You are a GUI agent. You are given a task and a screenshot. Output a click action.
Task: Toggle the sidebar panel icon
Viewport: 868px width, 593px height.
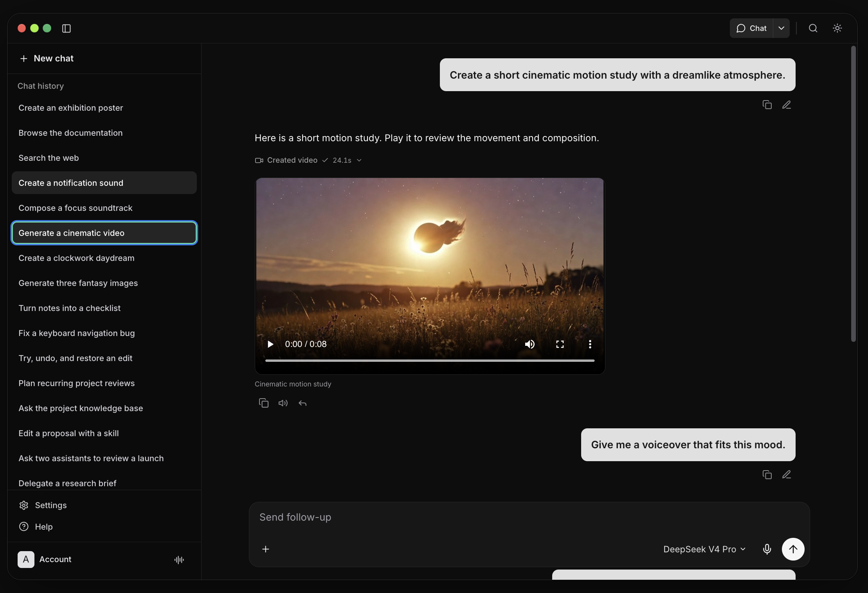[67, 29]
